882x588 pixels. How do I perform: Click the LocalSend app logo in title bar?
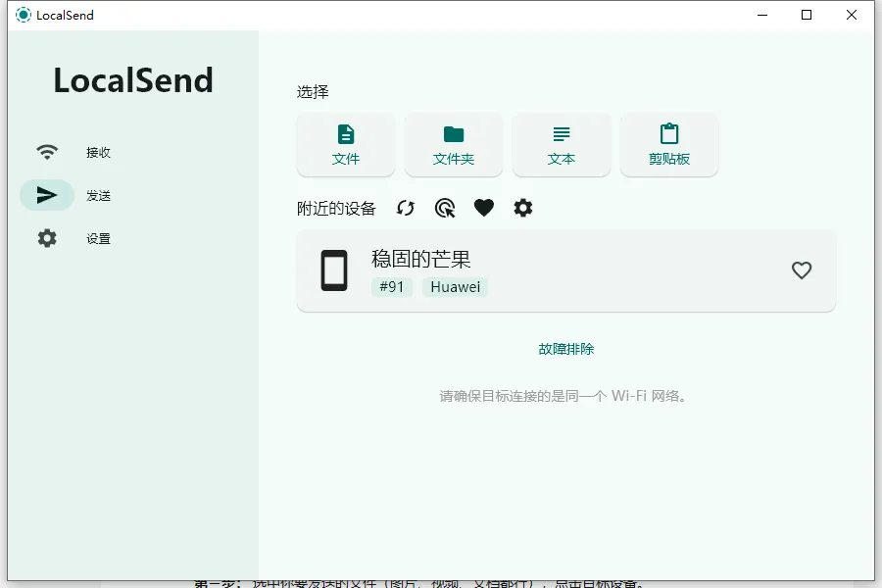coord(24,15)
